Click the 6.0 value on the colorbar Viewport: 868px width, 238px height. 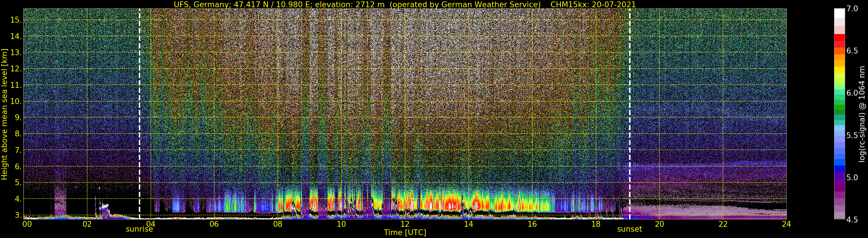point(852,93)
